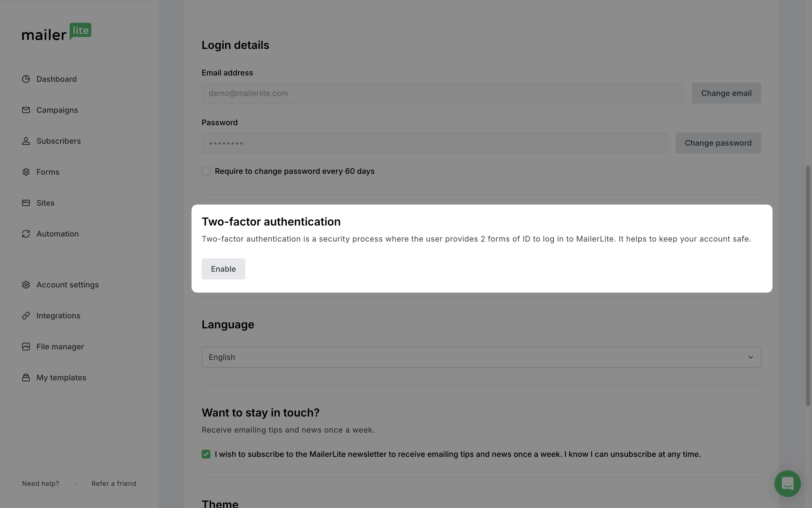
Task: Click the page vertical scrollbar thumb
Action: pos(808,286)
